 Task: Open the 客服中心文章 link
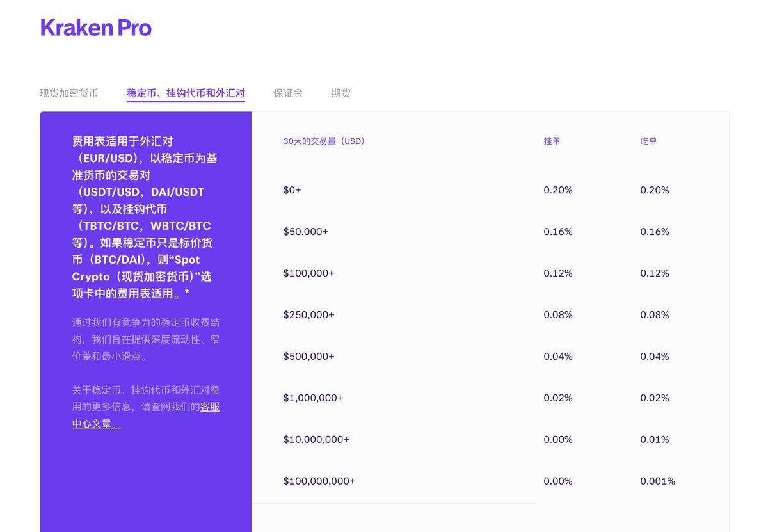coord(146,415)
